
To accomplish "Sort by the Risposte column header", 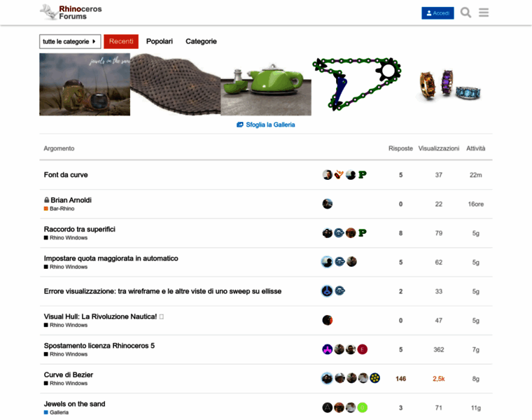I will point(400,148).
